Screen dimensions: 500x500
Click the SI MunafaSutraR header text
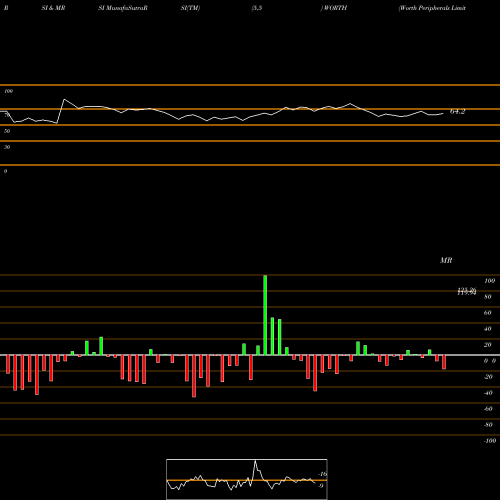coord(123,8)
